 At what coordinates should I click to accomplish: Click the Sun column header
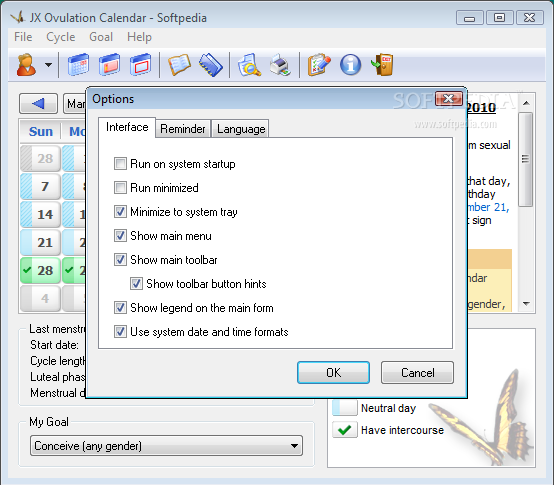click(41, 131)
